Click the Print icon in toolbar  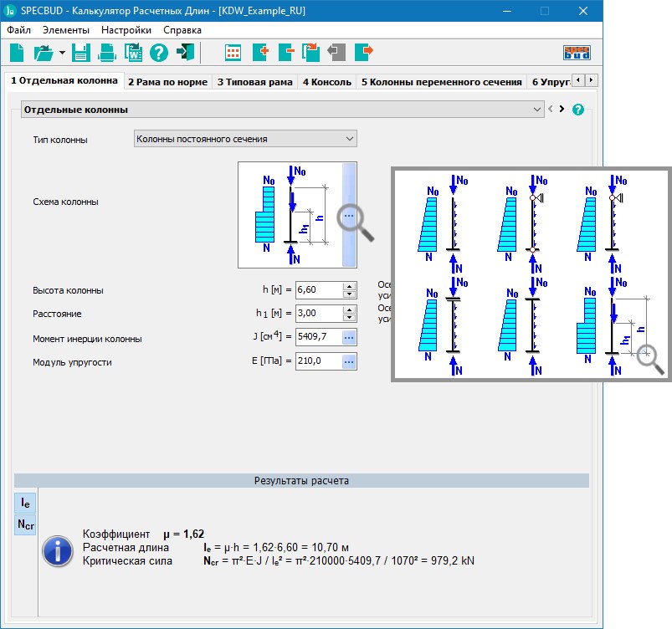point(107,53)
